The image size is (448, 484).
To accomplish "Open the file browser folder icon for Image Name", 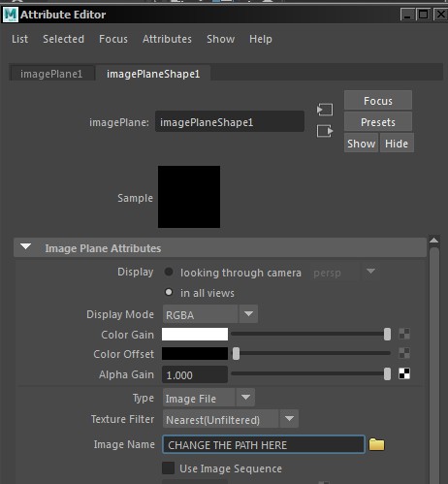I will coord(376,444).
